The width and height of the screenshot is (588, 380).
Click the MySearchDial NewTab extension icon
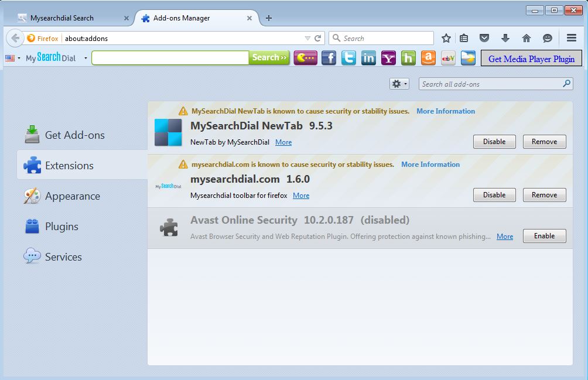click(168, 132)
